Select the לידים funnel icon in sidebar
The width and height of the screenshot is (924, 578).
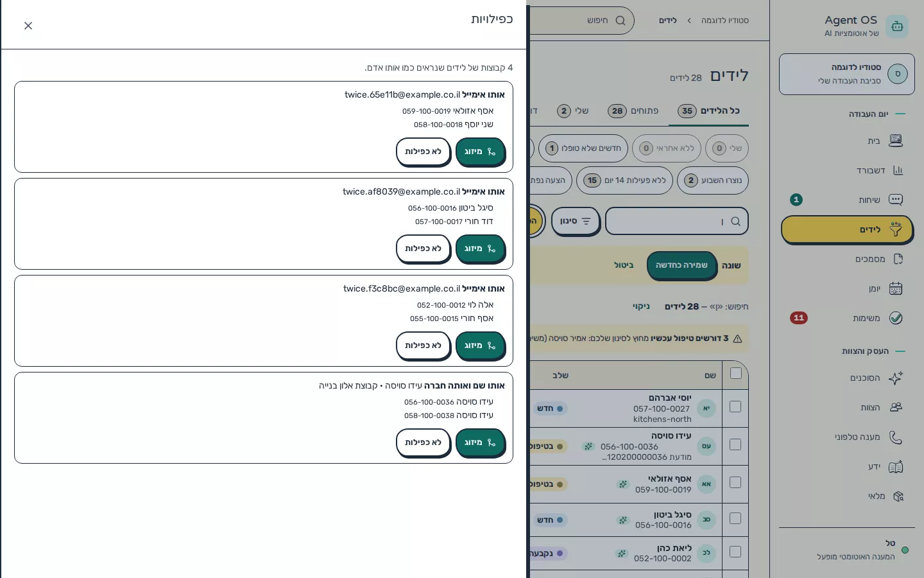tap(896, 229)
